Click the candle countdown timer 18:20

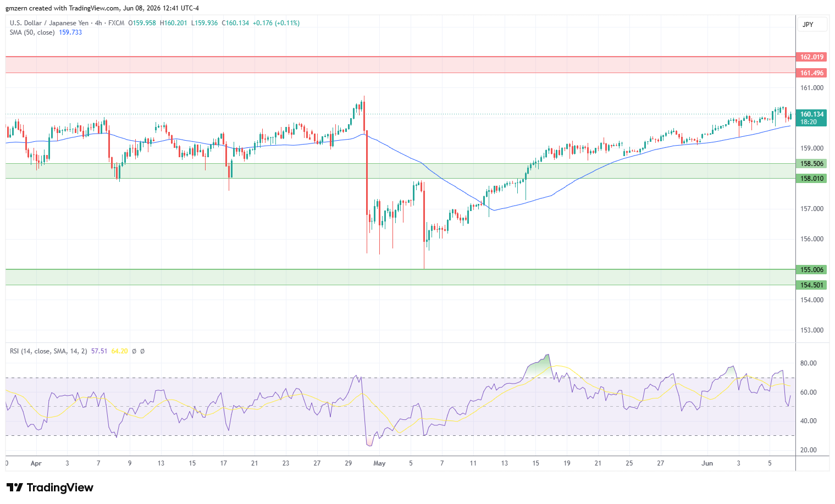tap(809, 122)
